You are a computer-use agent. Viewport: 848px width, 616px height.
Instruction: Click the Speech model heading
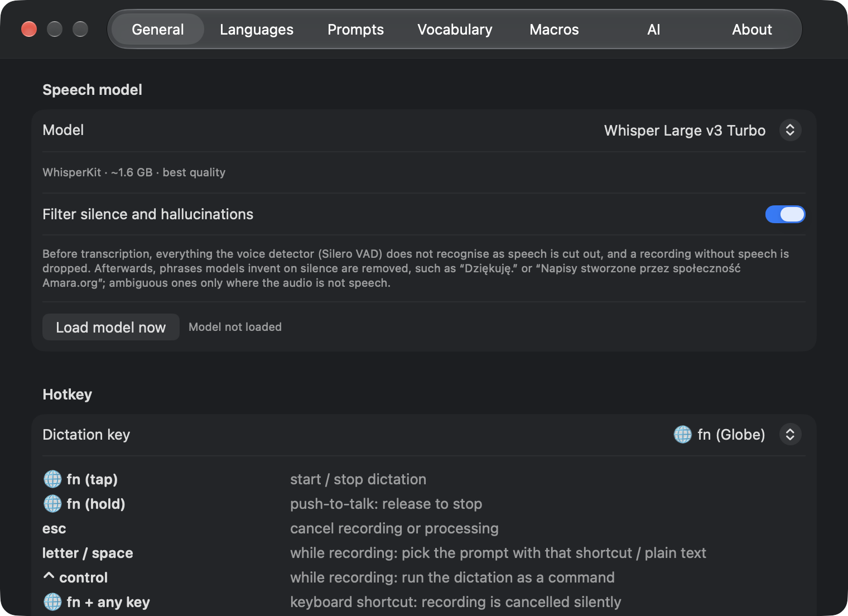(92, 90)
